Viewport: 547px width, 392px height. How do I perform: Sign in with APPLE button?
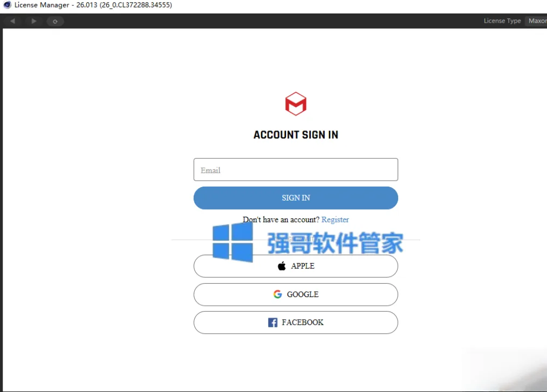tap(296, 266)
